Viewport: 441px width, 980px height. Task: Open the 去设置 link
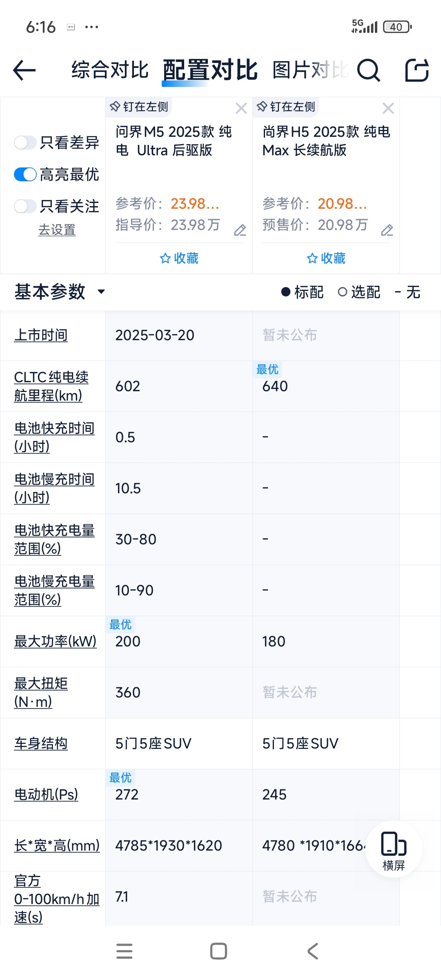click(57, 230)
